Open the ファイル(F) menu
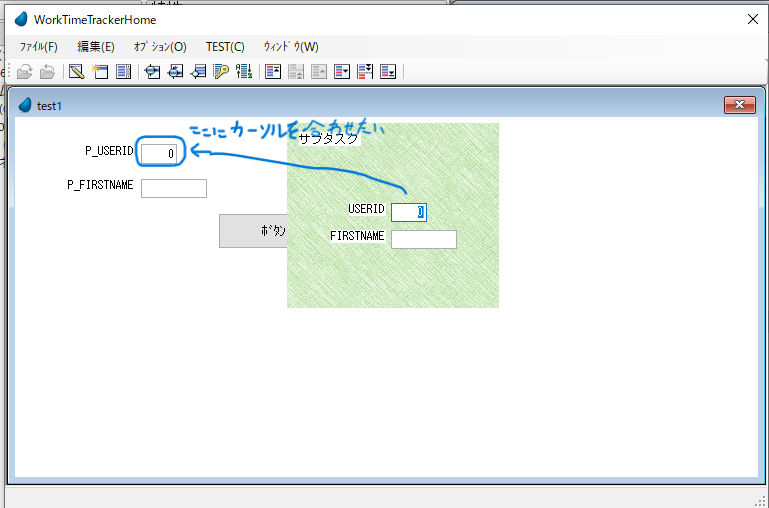Viewport: 769px width, 508px height. pos(38,47)
